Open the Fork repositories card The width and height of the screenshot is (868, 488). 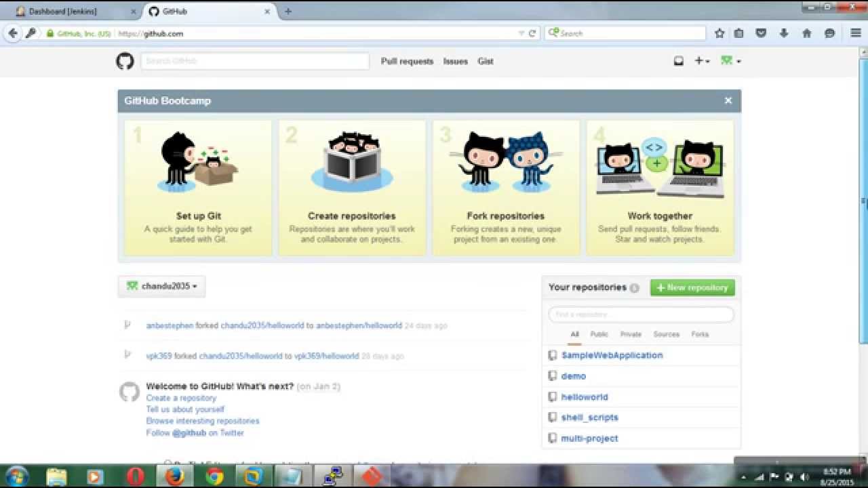(506, 188)
